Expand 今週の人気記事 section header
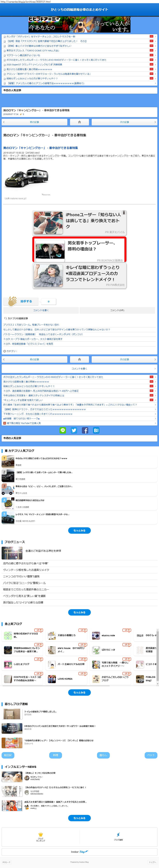The image size is (159, 868). [79, 438]
